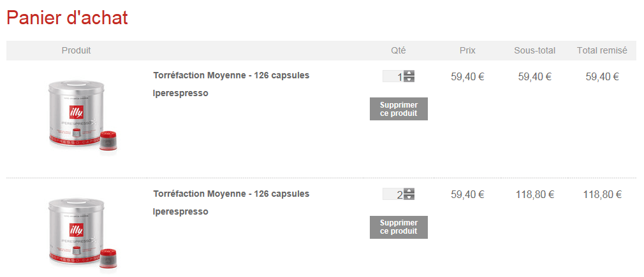Click the 'Qté' column header
Image resolution: width=644 pixels, height=277 pixels.
pos(399,50)
